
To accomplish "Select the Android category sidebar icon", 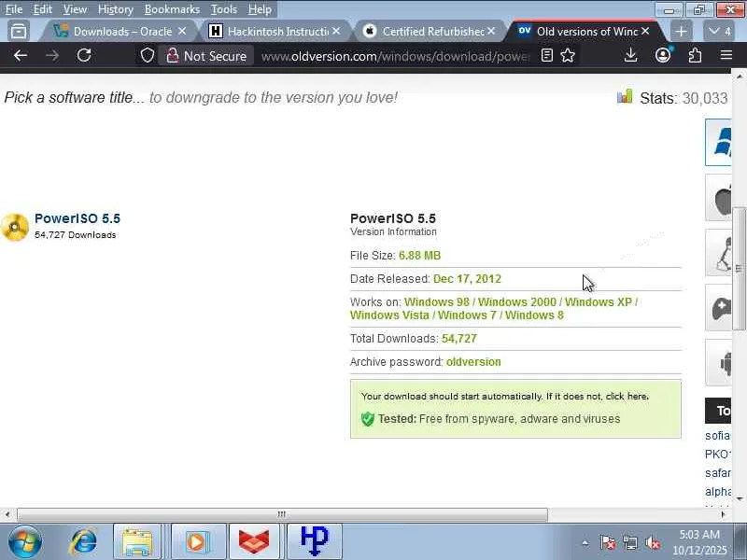I will pyautogui.click(x=719, y=362).
